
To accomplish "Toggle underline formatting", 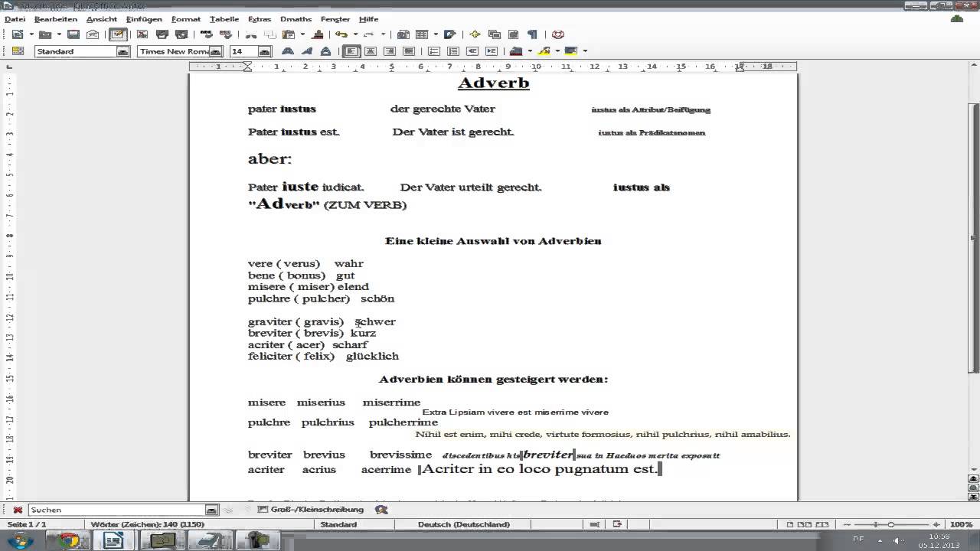I will [325, 51].
